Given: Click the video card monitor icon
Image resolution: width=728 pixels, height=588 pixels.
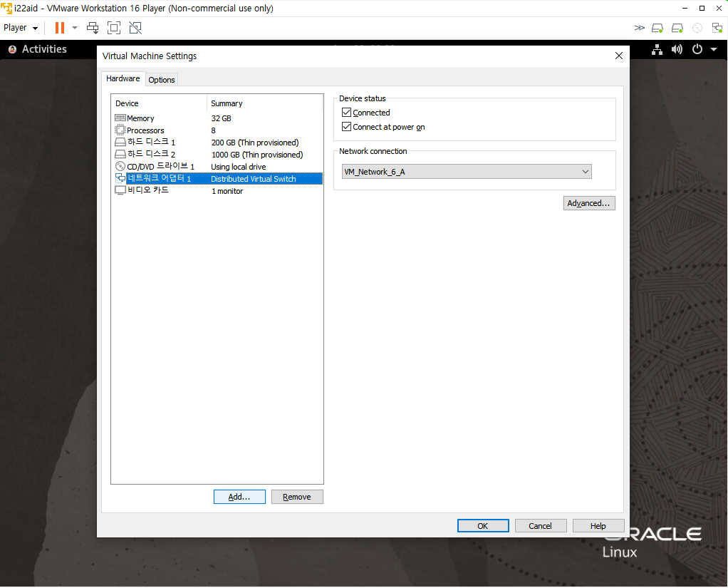Looking at the screenshot, I should [x=120, y=190].
